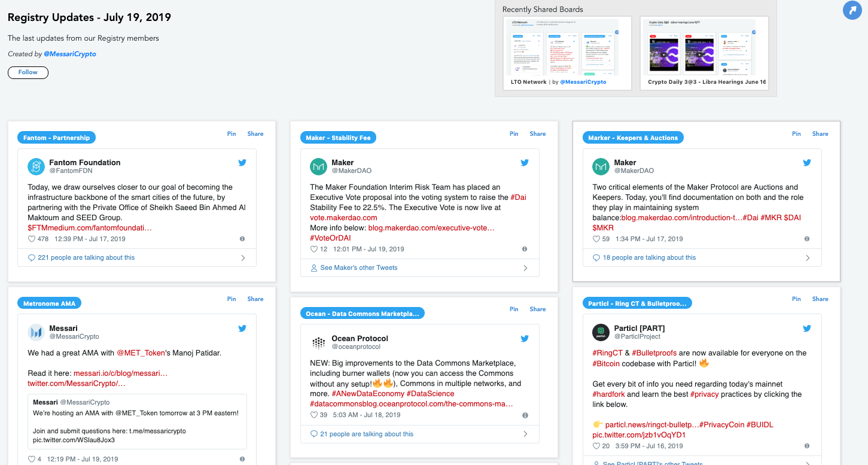Select the Marker - Keepers & Auctions tag

coord(633,138)
